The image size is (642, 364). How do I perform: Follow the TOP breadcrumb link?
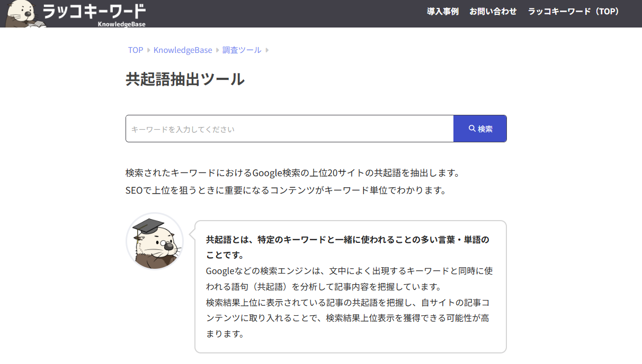(135, 50)
